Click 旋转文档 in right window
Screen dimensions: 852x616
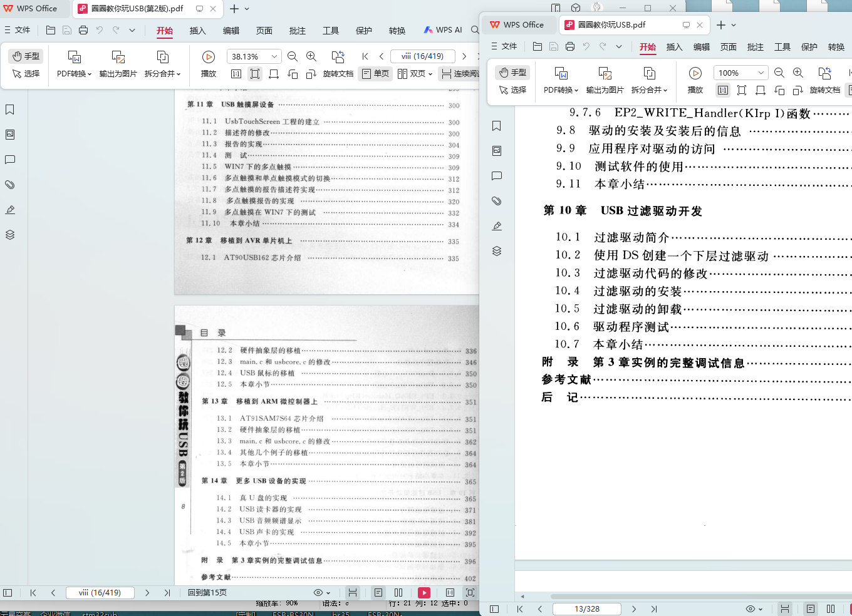point(825,90)
